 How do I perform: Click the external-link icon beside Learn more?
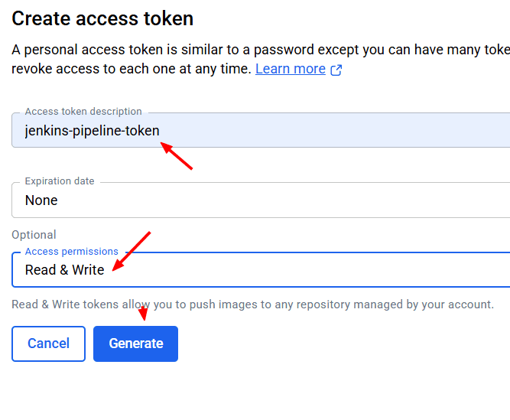click(336, 70)
